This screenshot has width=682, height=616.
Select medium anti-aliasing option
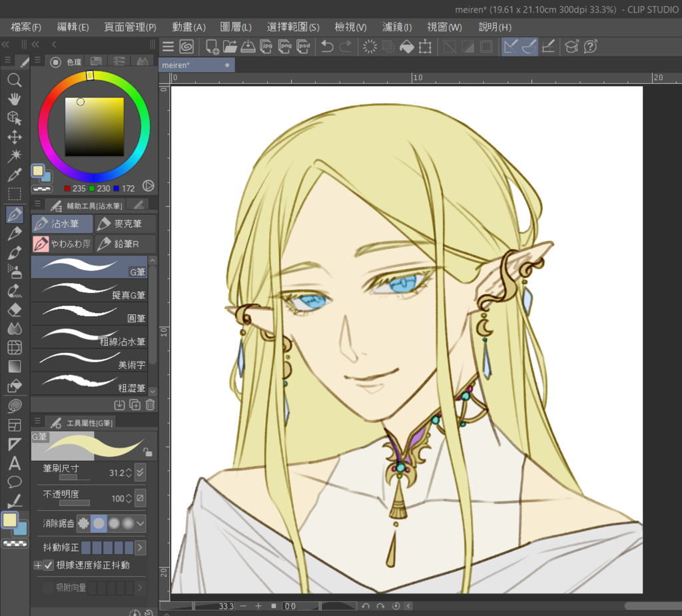[114, 523]
